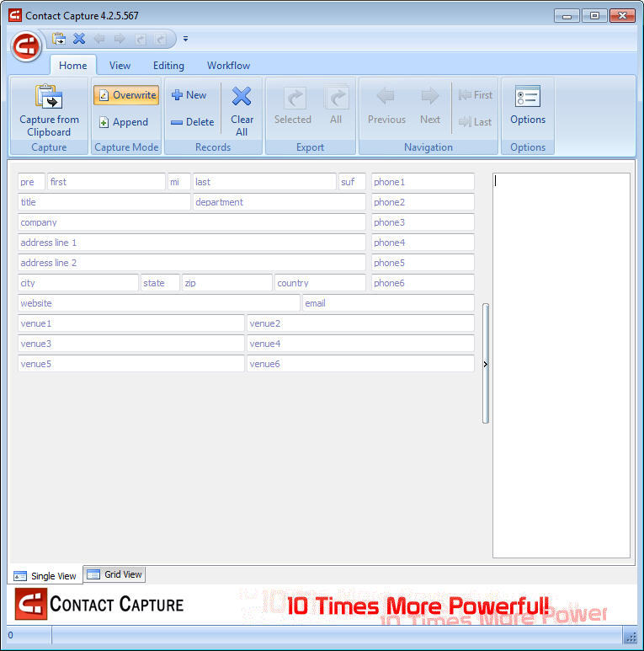Click Capture from Clipboard ribbon button
The height and width of the screenshot is (651, 644).
coord(49,110)
